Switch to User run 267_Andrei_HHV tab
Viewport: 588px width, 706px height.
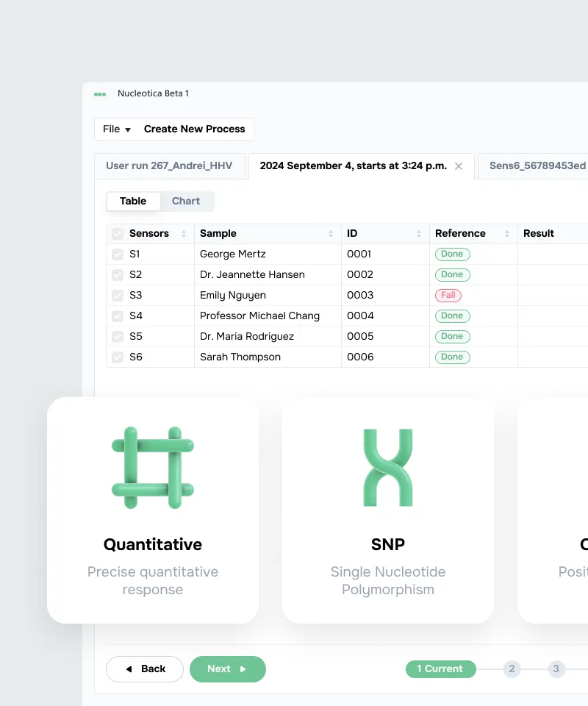point(169,166)
